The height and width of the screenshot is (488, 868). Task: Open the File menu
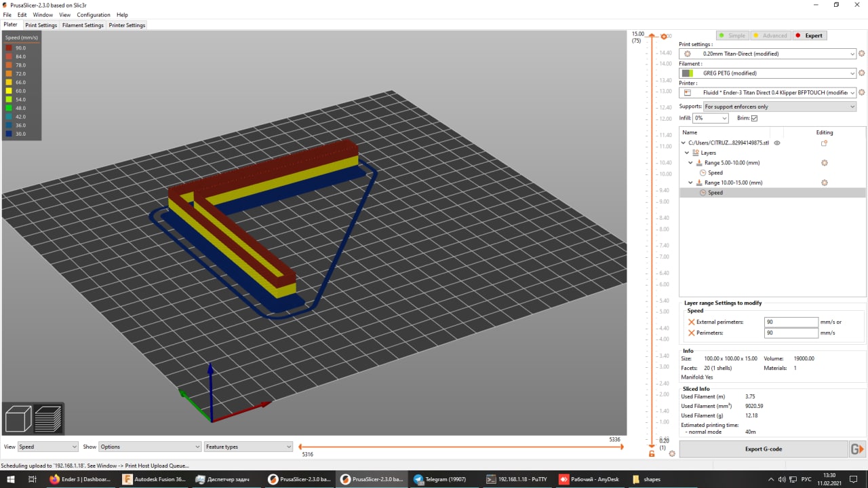[7, 15]
